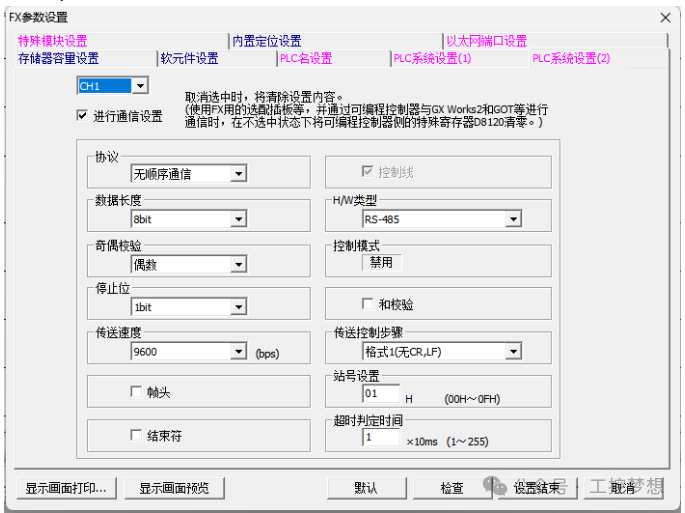Viewport: 685px width, 513px height.
Task: Click the 取消 button
Action: pyautogui.click(x=623, y=488)
